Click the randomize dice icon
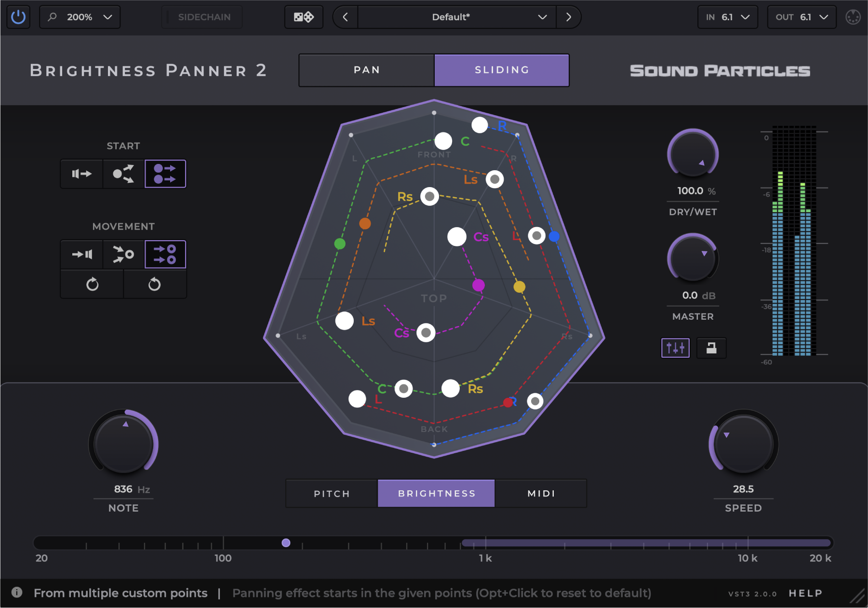The width and height of the screenshot is (868, 608). click(304, 17)
